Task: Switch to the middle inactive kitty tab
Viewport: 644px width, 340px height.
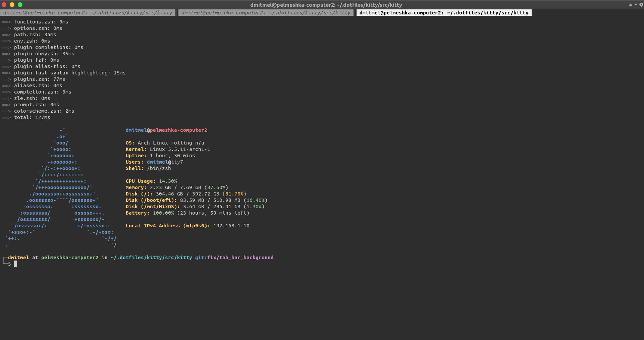Action: [266, 13]
